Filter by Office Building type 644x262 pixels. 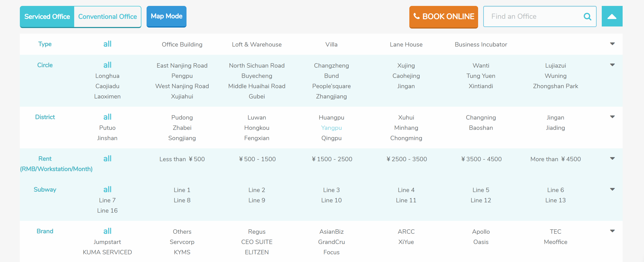click(182, 44)
